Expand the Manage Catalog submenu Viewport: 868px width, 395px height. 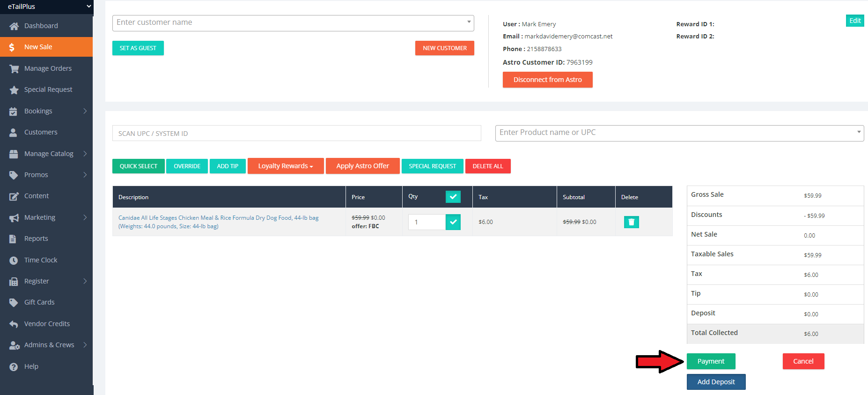[x=85, y=154]
